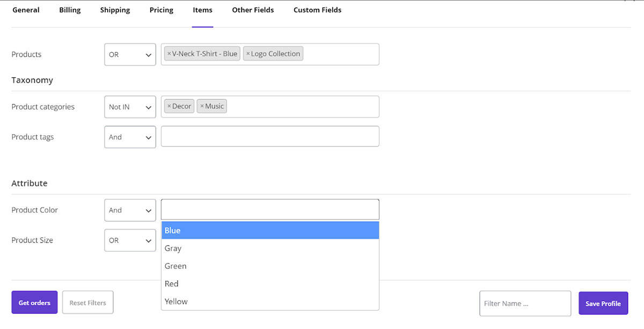The width and height of the screenshot is (644, 329).
Task: Remove the Decor category tag
Action: pos(169,106)
